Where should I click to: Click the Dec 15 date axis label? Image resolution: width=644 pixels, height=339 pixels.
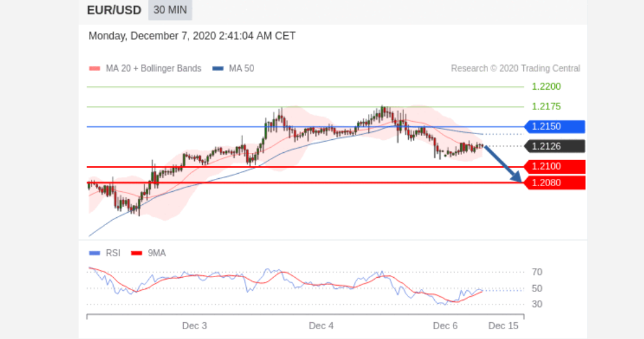coord(503,326)
